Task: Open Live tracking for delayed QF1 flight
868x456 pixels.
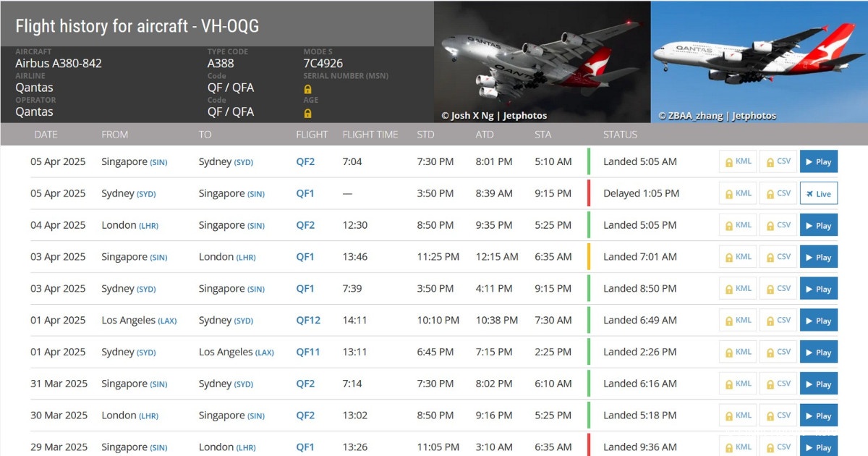Action: pyautogui.click(x=818, y=194)
